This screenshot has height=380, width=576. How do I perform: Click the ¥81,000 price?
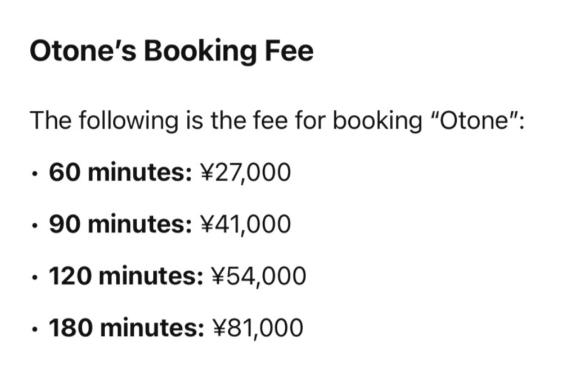[x=258, y=328]
